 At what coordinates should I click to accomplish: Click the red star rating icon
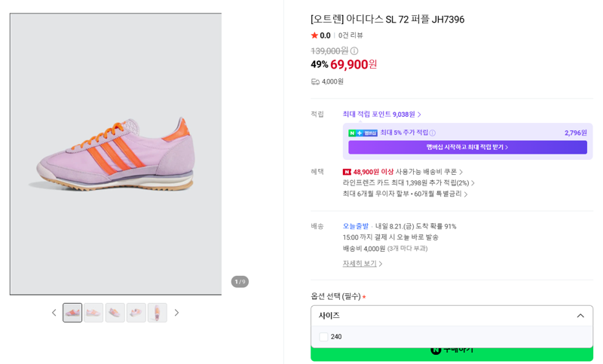pos(314,35)
